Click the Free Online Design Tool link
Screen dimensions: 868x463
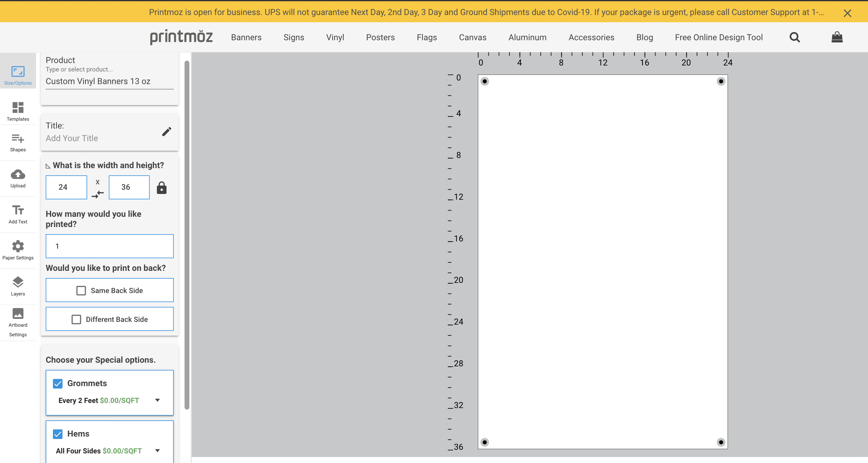point(718,37)
